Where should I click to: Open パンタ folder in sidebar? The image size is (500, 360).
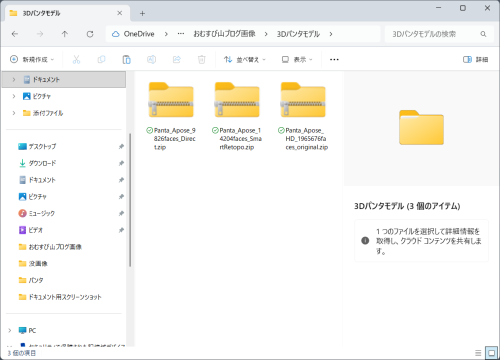tap(36, 280)
